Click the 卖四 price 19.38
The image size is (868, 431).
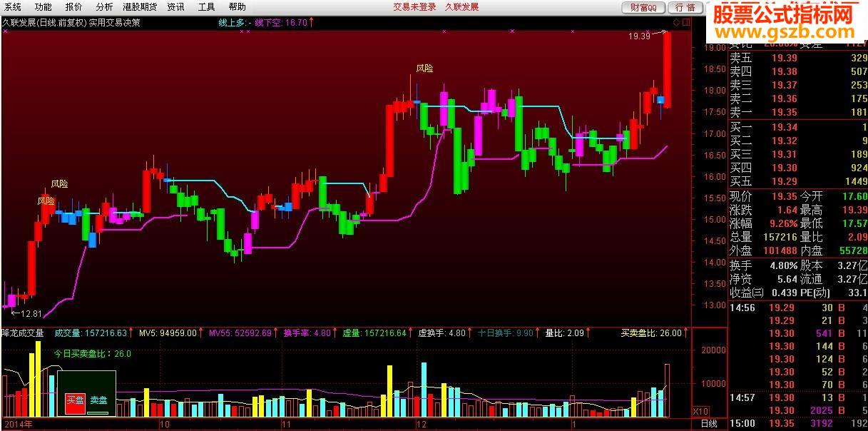pos(785,71)
